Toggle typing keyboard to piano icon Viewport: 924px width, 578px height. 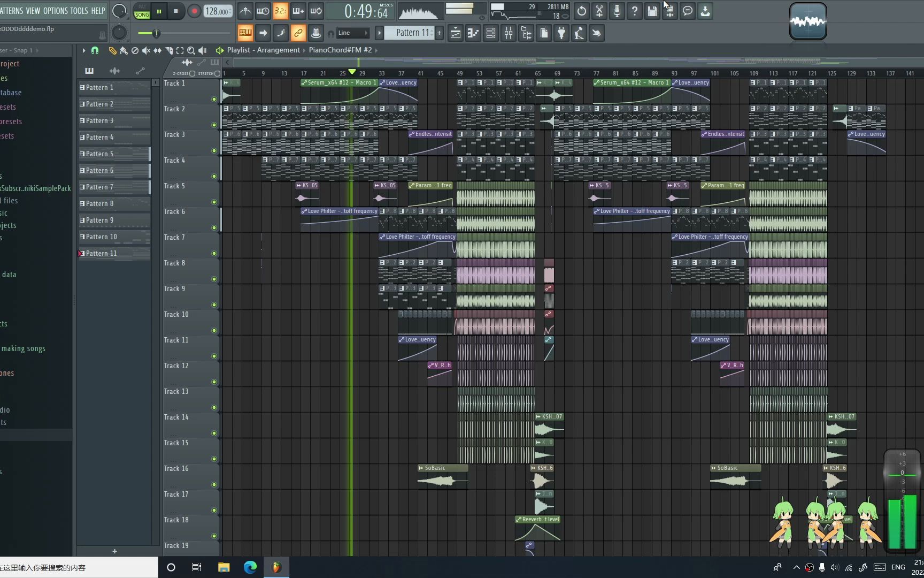point(245,33)
